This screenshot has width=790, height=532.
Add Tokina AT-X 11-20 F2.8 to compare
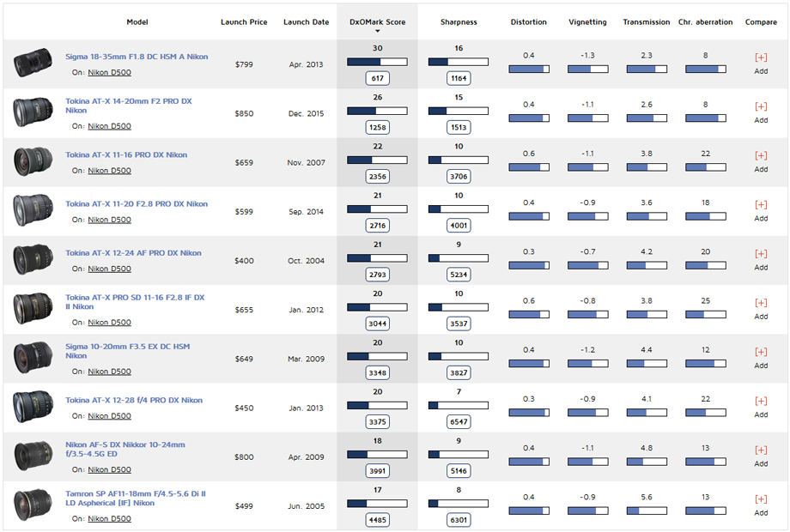(x=761, y=204)
